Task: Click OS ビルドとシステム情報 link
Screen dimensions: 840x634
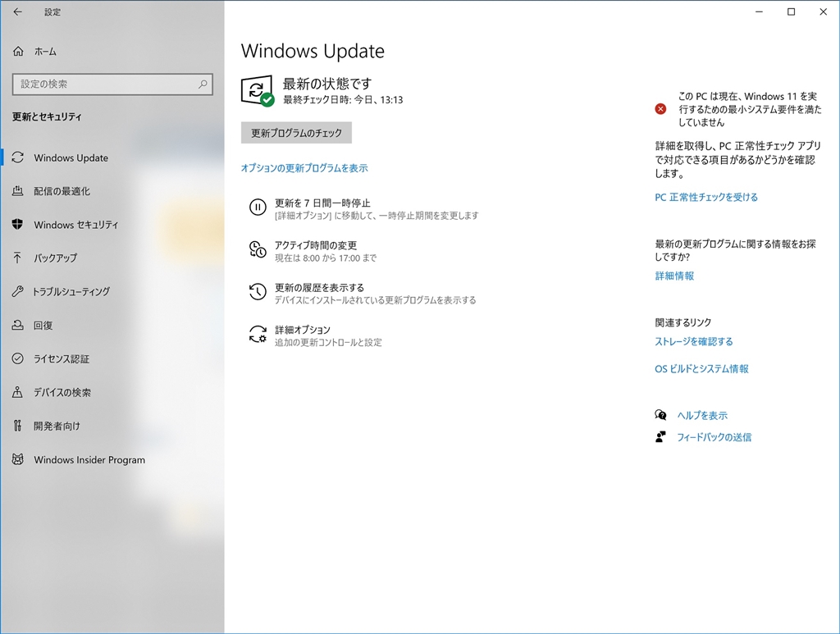Action: (702, 368)
